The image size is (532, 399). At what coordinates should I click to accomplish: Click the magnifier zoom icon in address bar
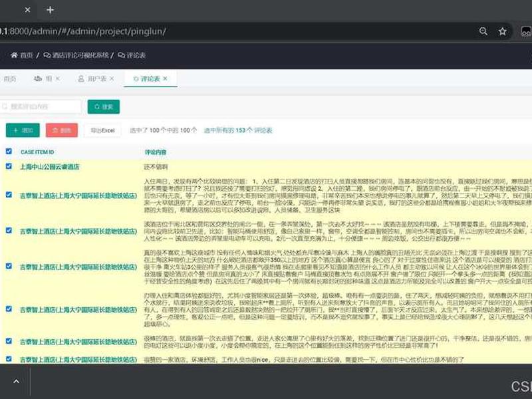tap(483, 31)
